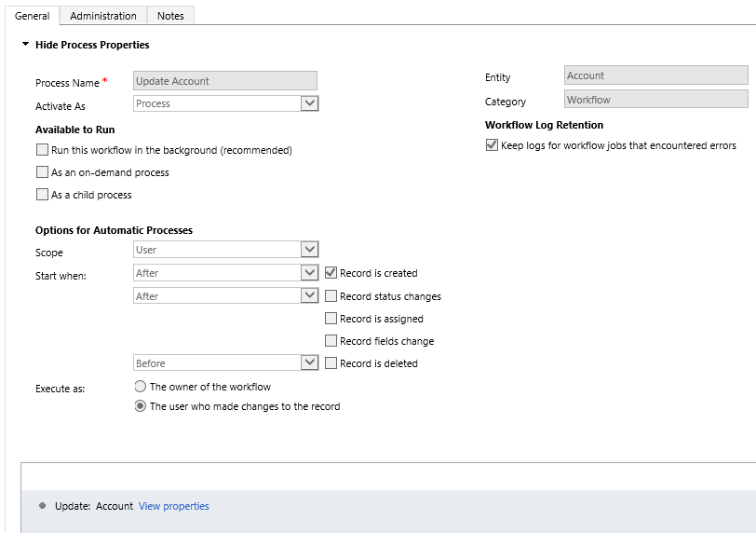Screen dimensions: 756x533
Task: Open the Before dropdown for record deletion
Action: [x=225, y=362]
